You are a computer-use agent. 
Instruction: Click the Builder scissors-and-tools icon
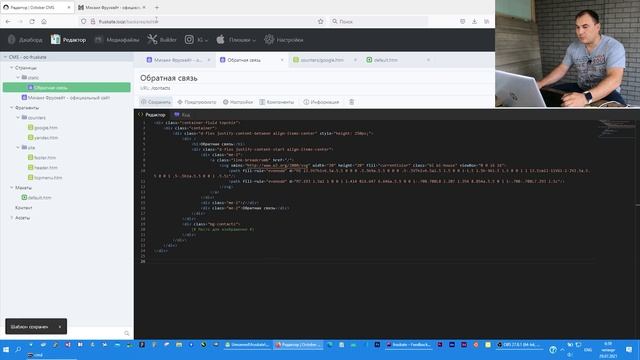coord(152,40)
